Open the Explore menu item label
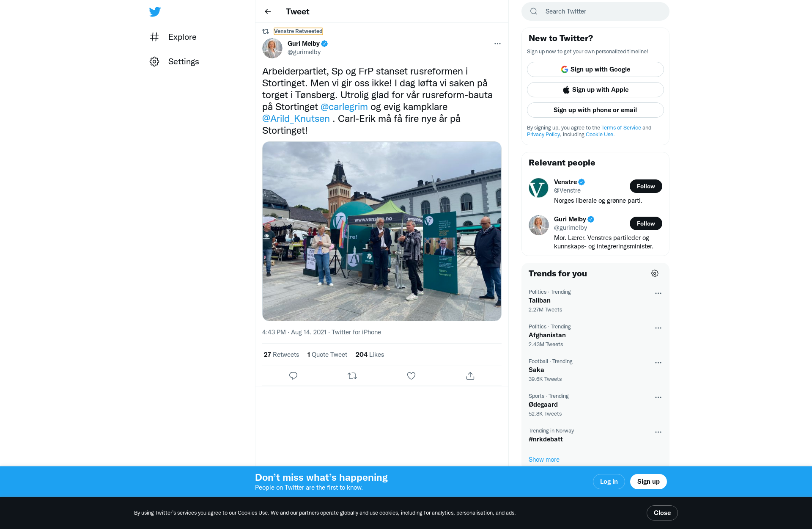 click(182, 37)
